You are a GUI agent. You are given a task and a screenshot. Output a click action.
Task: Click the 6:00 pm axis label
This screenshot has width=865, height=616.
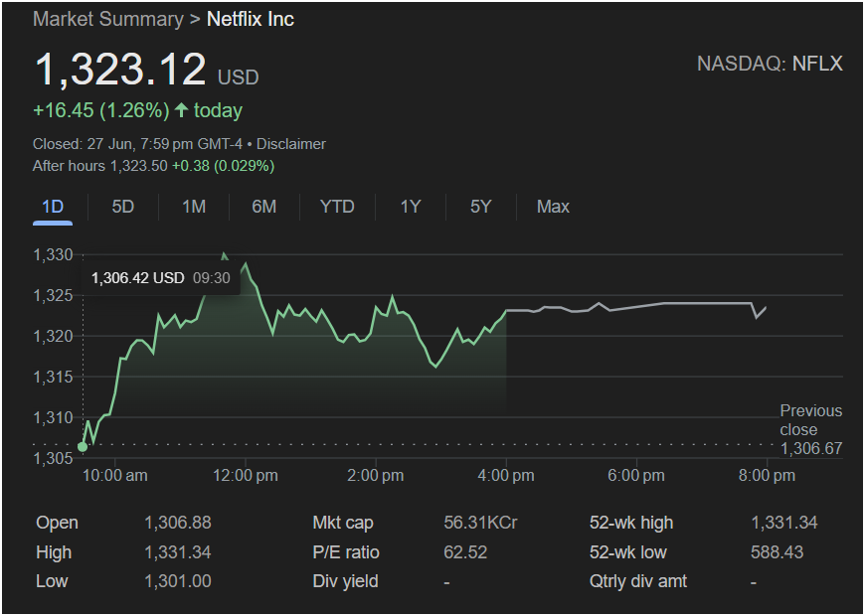coord(636,475)
